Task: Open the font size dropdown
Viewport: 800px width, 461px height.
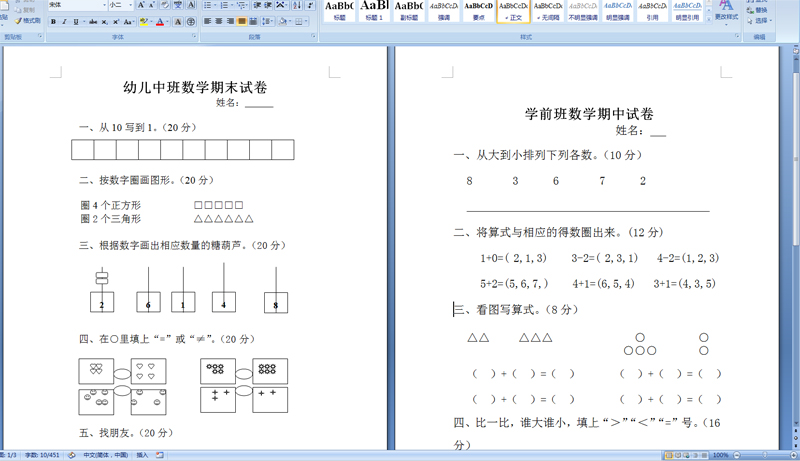Action: click(x=131, y=5)
